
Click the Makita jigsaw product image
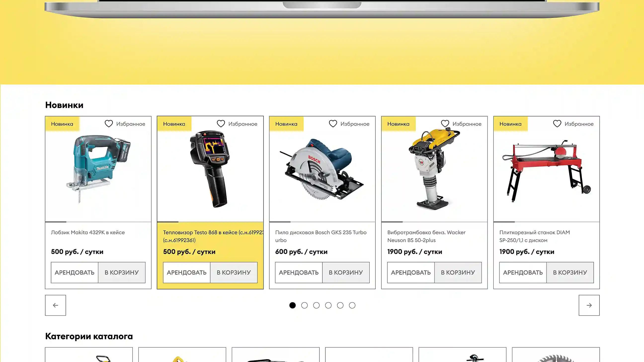98,169
